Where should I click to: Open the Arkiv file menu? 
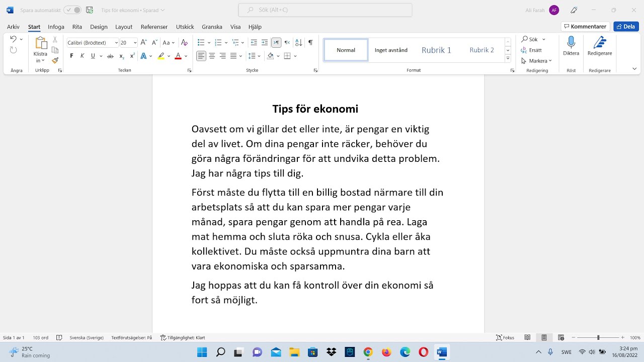click(x=13, y=27)
